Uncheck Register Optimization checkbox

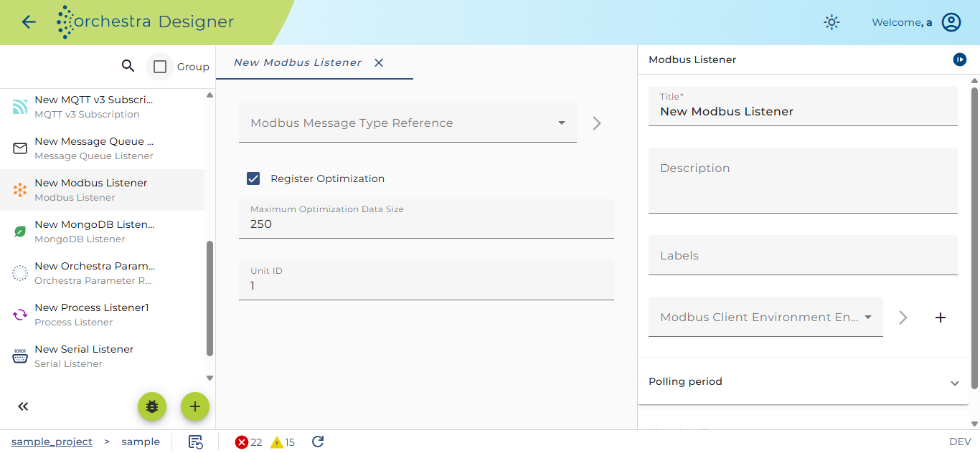tap(253, 178)
